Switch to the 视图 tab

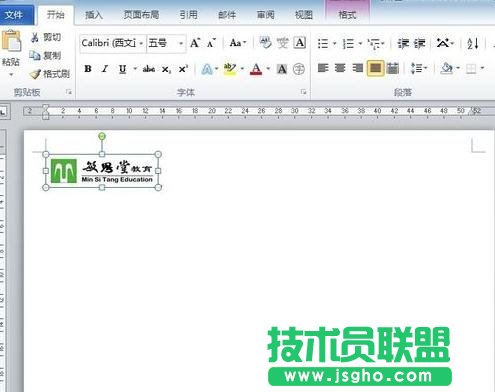[304, 15]
